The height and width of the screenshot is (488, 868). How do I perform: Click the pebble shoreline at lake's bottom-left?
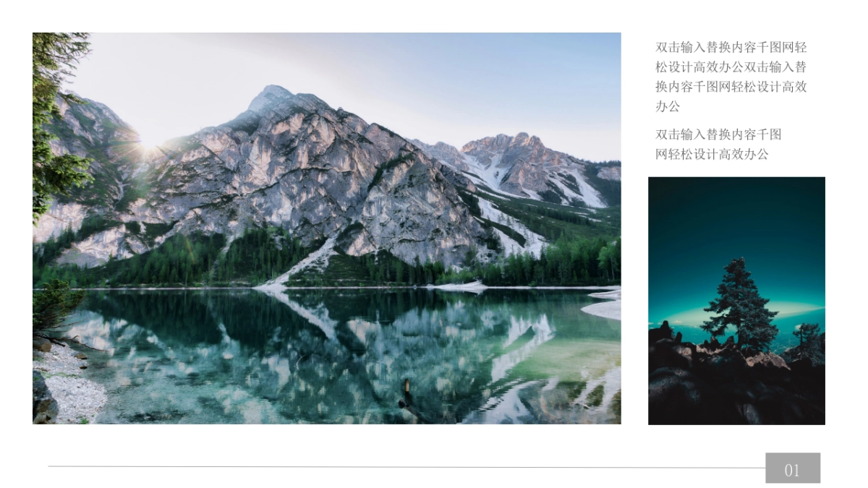point(69,383)
